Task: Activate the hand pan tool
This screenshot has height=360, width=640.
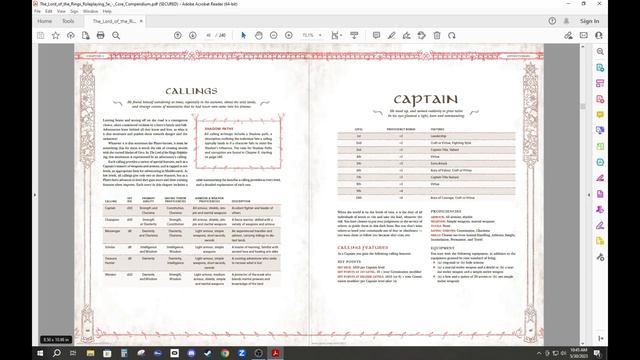Action: tap(258, 36)
